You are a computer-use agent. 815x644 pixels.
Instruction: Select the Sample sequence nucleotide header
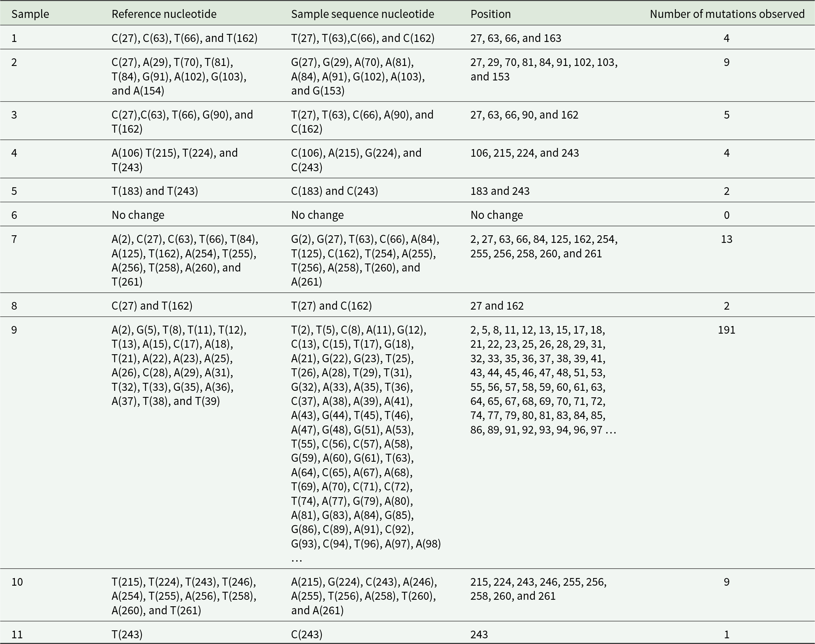tap(363, 14)
